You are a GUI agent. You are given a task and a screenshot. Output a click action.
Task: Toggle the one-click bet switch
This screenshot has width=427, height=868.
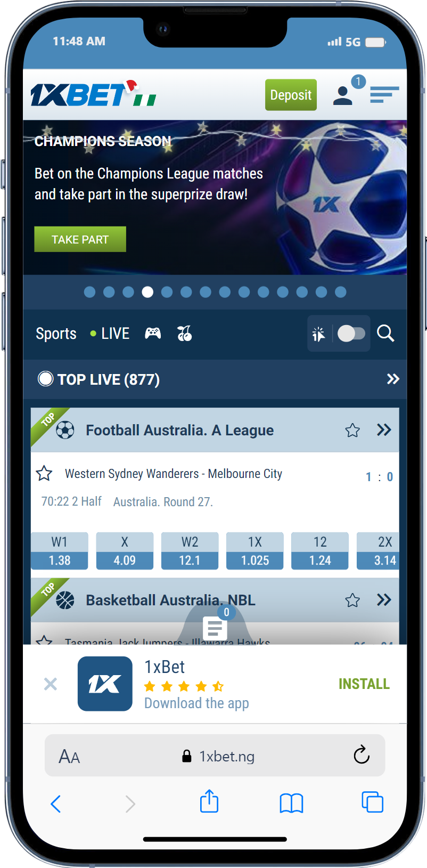click(351, 334)
